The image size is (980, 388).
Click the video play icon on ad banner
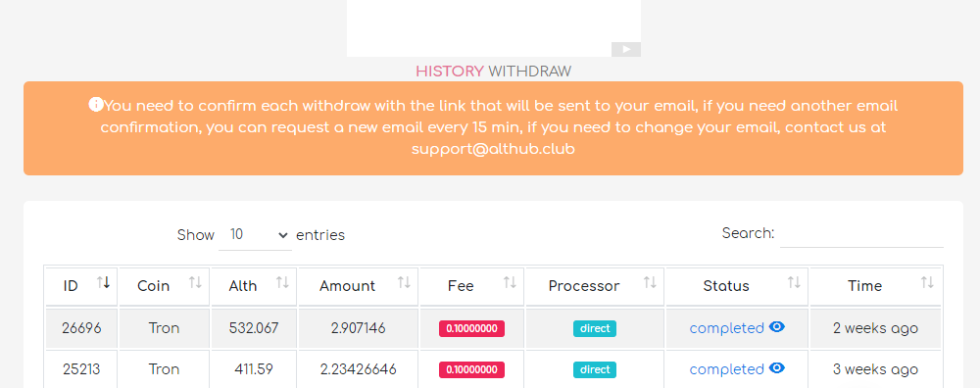tap(625, 49)
